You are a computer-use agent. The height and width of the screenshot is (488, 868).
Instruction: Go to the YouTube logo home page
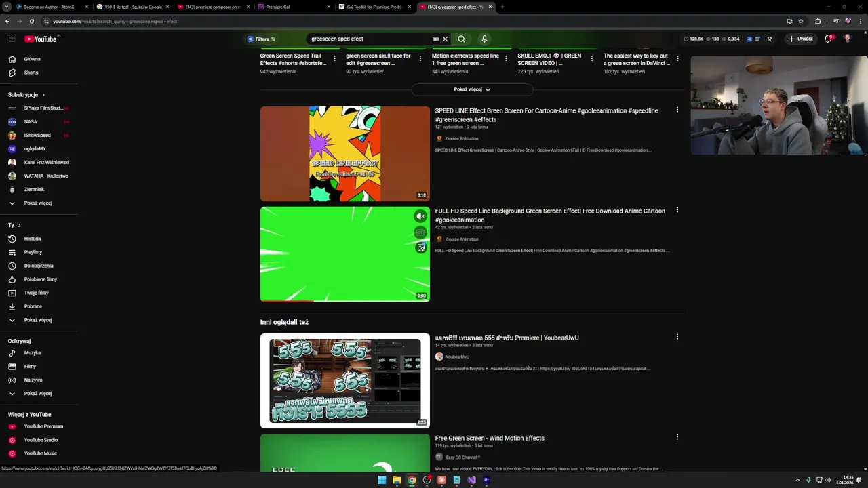[41, 39]
